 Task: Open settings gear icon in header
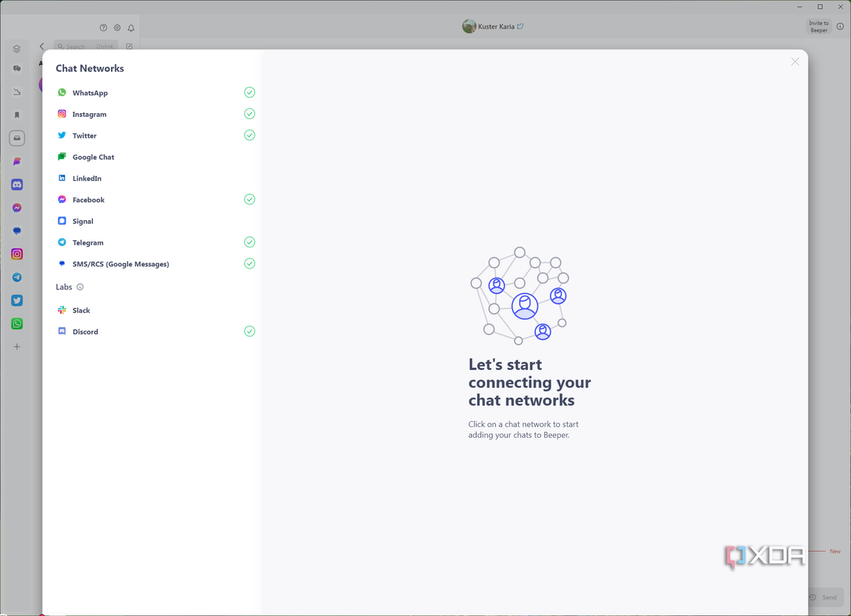pyautogui.click(x=118, y=28)
